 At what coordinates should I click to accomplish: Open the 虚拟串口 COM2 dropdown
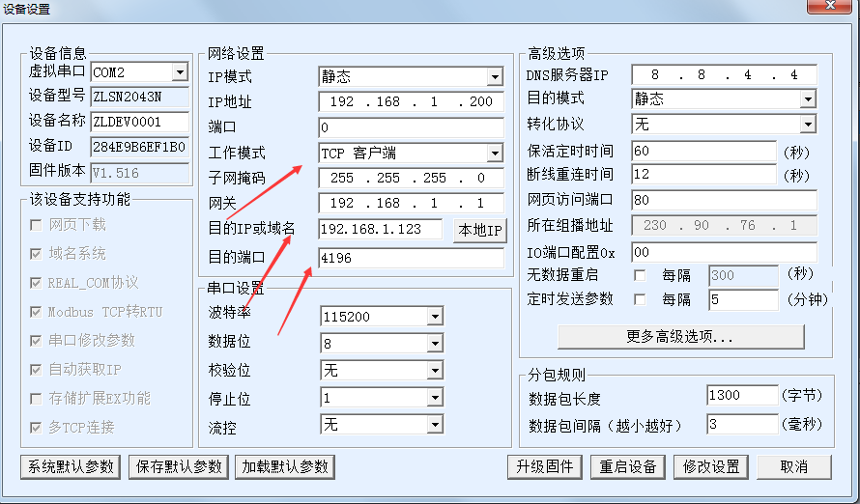[180, 72]
